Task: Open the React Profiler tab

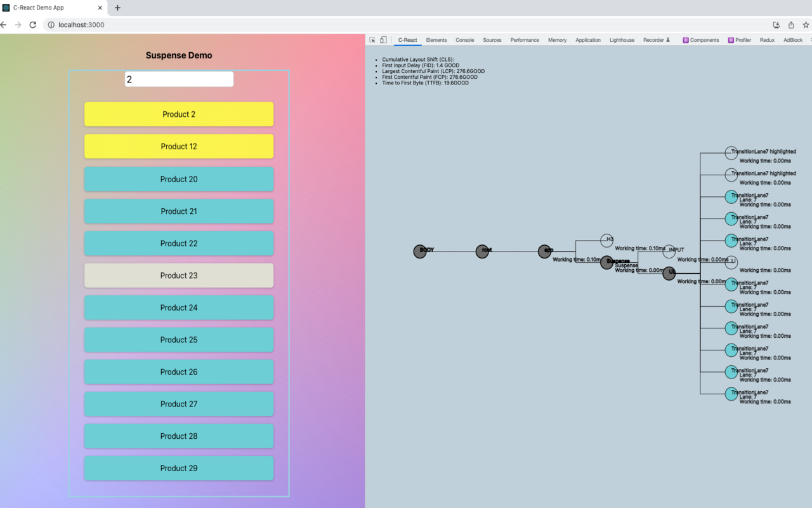Action: 740,40
